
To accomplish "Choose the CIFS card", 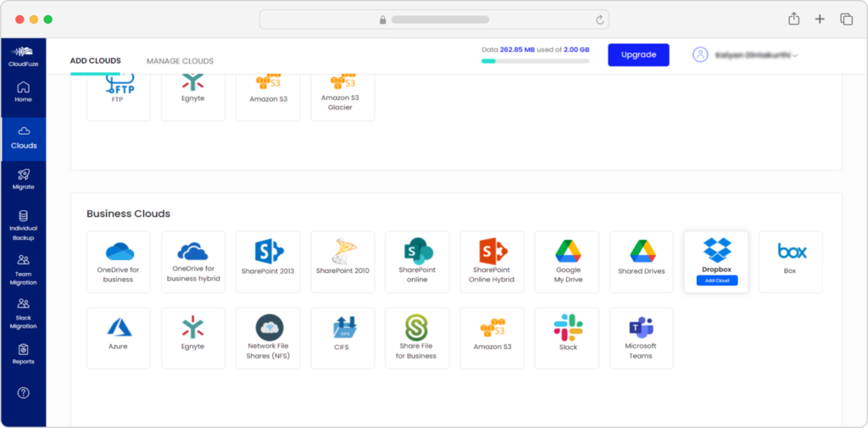I will (342, 338).
